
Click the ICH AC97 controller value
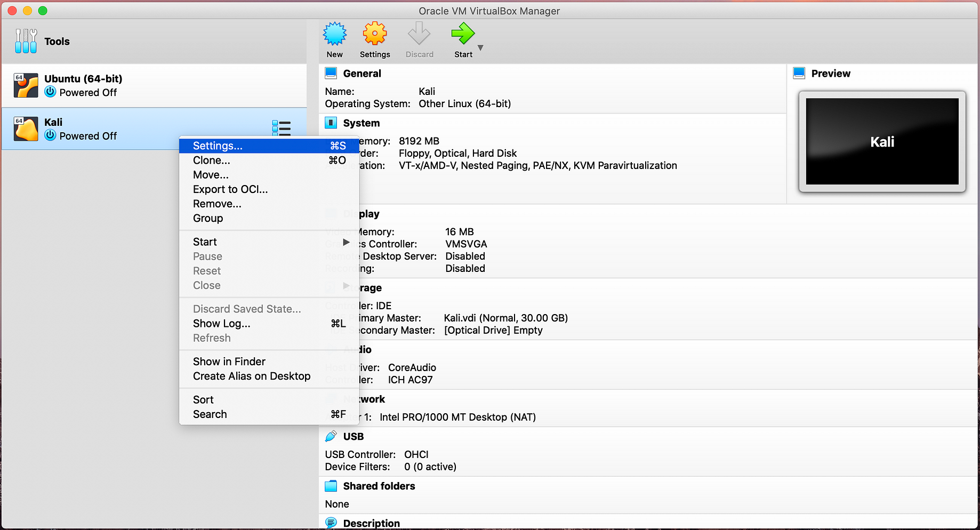(410, 380)
